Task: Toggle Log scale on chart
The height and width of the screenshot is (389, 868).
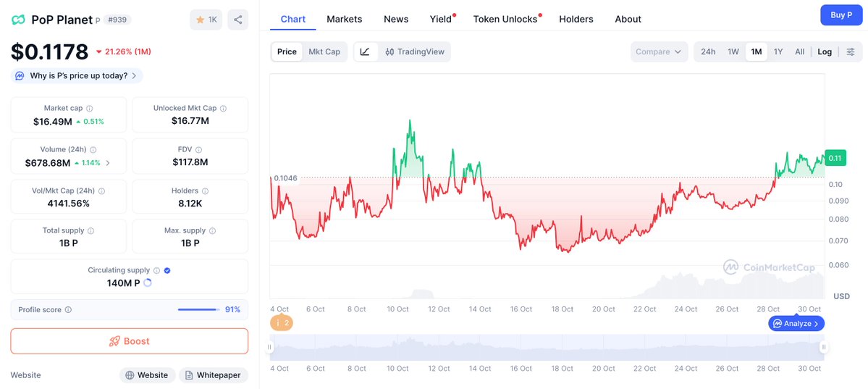Action: 825,51
